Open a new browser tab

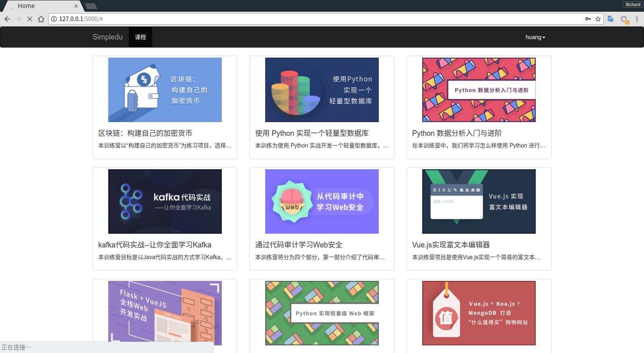point(91,6)
